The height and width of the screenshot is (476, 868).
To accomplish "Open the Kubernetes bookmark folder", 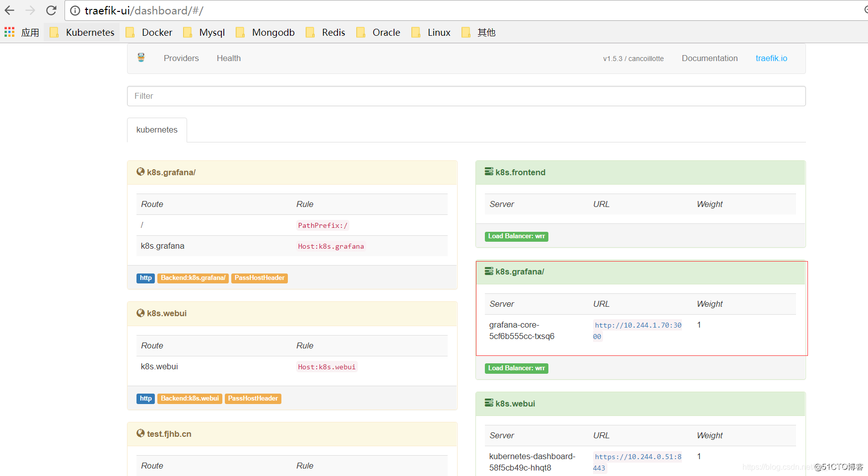I will tap(82, 32).
